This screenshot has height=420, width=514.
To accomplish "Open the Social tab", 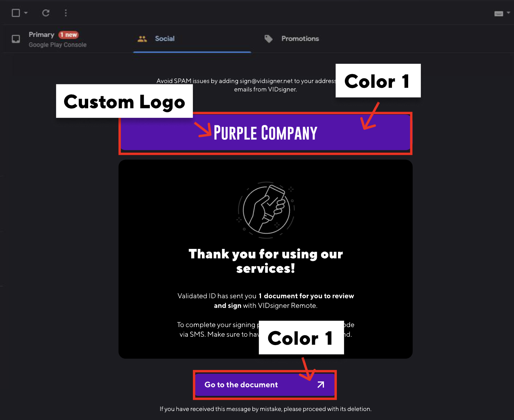I will [192, 39].
